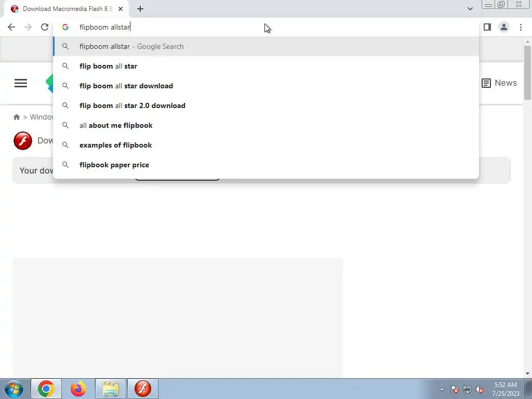Open the News section link
The image size is (532, 399).
point(499,83)
